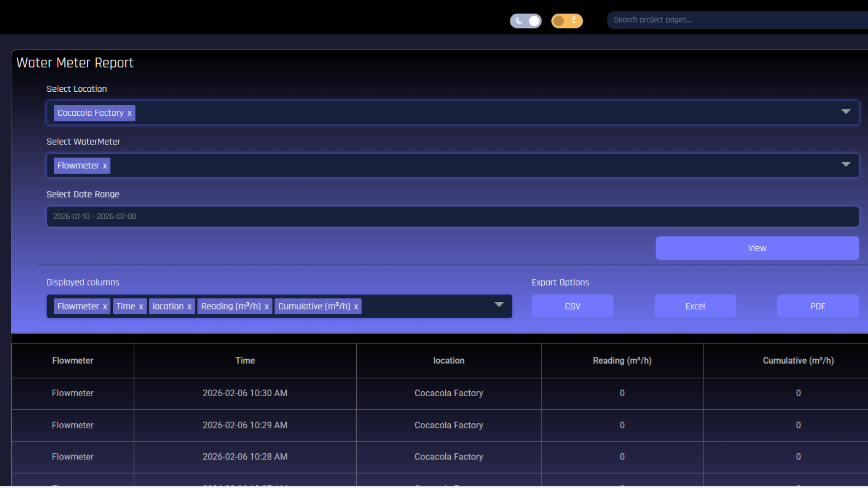Remove Time from displayed columns
Screen dimensions: 868x488
(141, 306)
